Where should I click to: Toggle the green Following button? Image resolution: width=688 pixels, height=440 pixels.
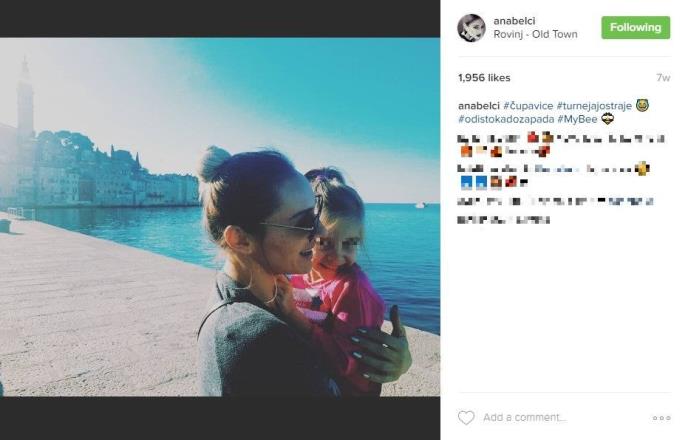coord(635,28)
